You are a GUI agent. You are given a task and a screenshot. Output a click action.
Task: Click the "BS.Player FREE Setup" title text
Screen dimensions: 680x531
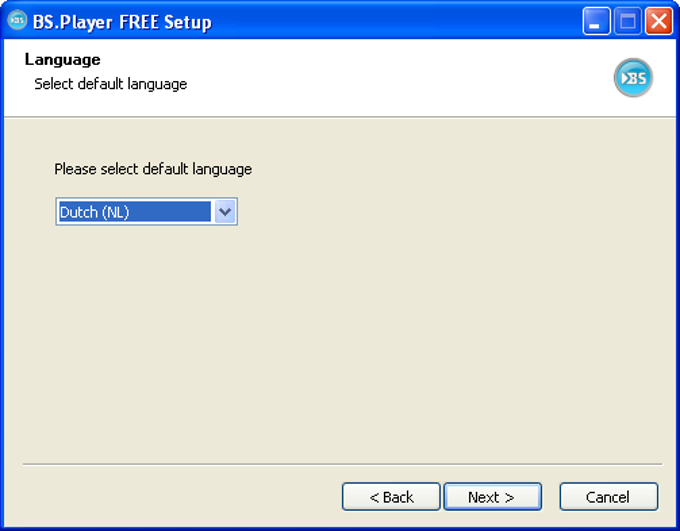[122, 22]
